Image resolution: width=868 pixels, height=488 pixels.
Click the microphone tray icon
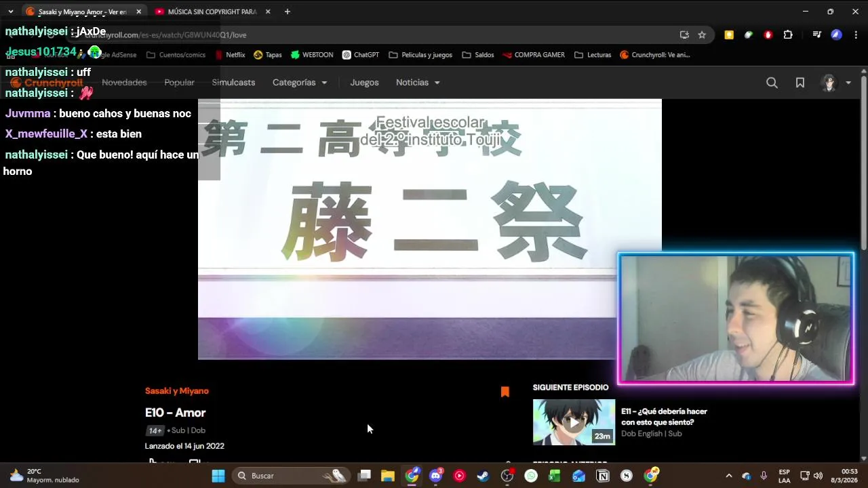pyautogui.click(x=764, y=476)
